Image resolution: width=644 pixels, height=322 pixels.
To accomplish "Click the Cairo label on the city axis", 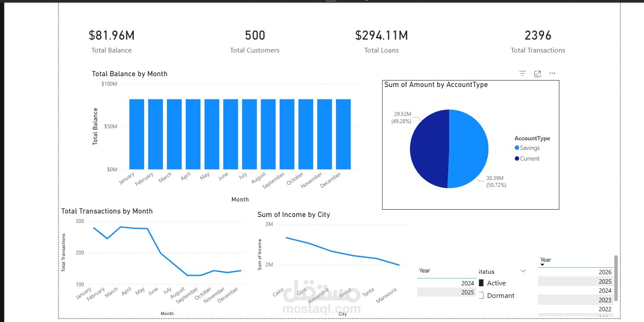I will pos(278,292).
